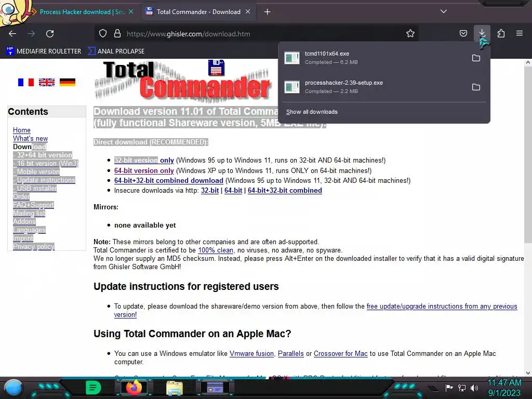Screen dimensions: 532x399
Task: Open Home in Contents
Action: coord(22,130)
